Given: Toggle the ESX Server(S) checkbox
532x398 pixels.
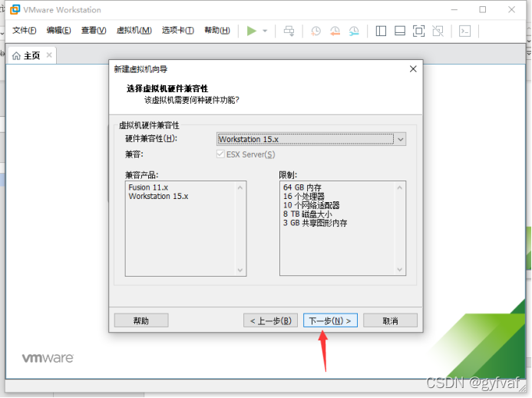Looking at the screenshot, I should tap(220, 154).
